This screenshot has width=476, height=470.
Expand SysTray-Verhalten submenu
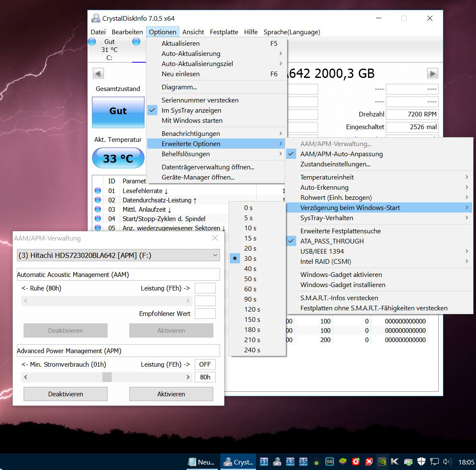pos(380,218)
